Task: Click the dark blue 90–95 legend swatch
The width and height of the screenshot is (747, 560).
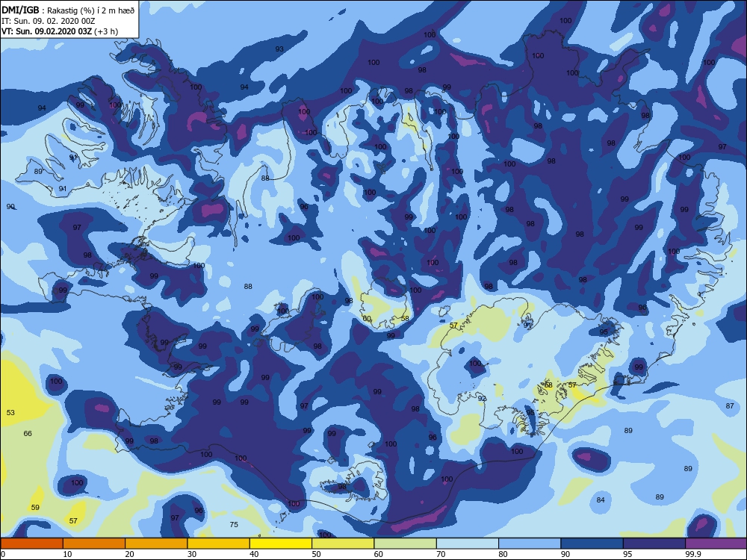Action: (592, 544)
